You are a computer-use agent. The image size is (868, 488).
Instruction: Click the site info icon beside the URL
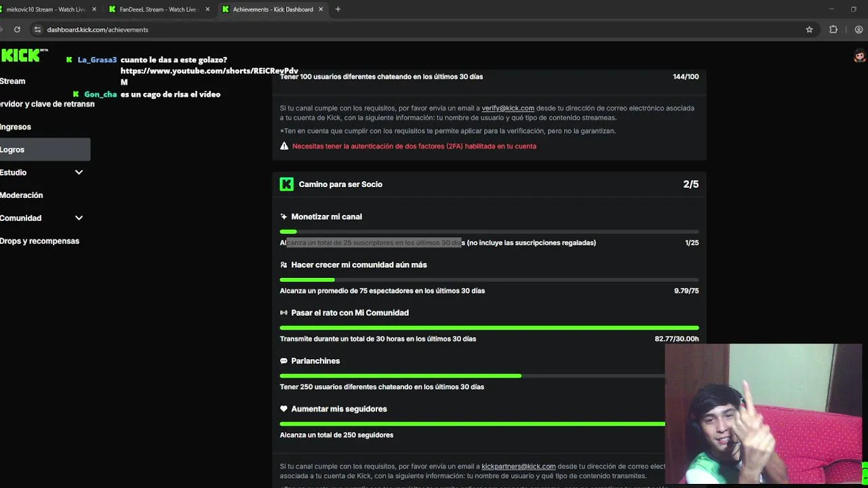pos(38,30)
